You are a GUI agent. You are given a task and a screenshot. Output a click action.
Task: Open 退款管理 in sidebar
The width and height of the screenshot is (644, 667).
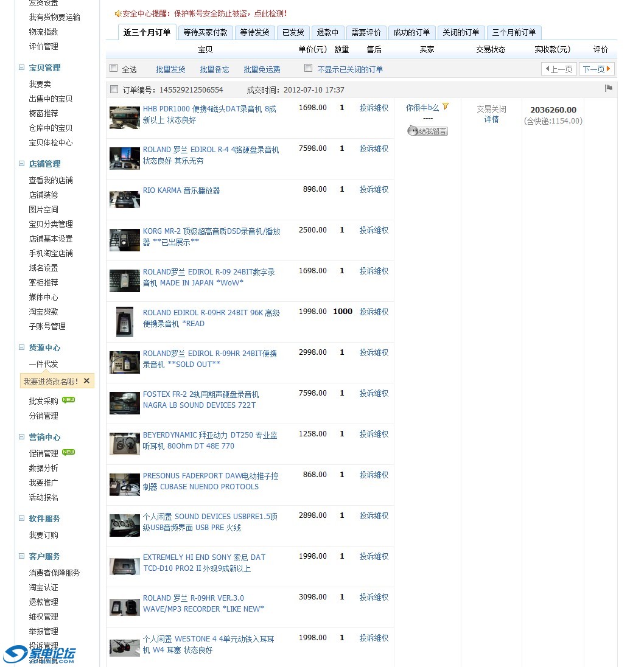coord(43,602)
